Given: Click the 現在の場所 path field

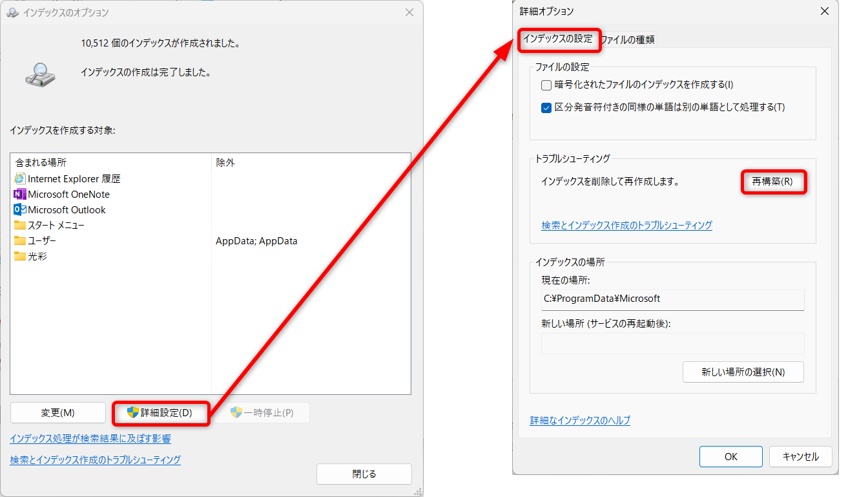Looking at the screenshot, I should pos(672,299).
